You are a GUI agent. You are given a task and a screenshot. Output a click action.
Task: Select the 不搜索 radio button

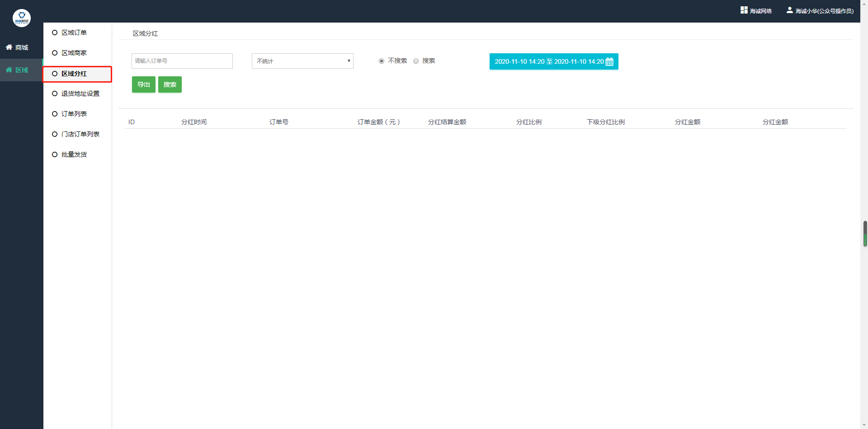382,61
